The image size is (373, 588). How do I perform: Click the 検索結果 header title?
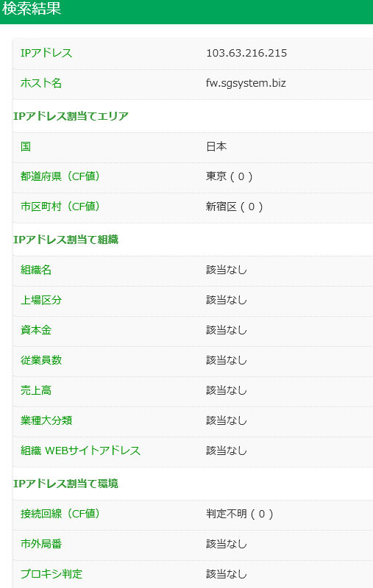(x=32, y=9)
